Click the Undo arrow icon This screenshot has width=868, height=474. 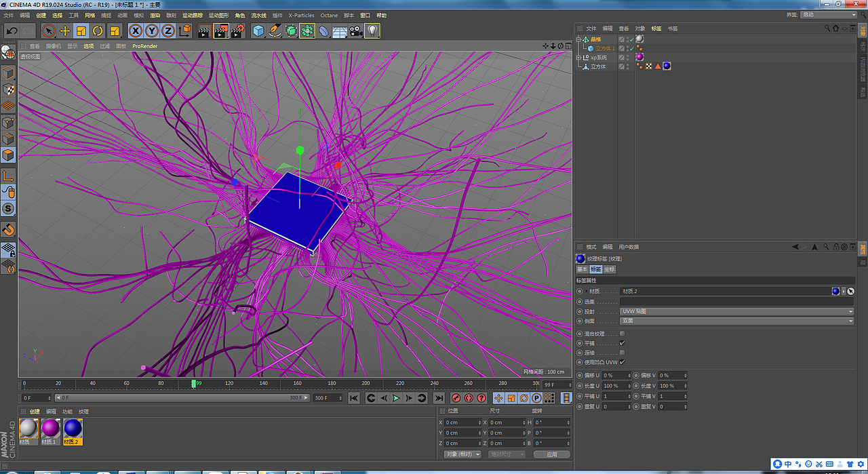coord(12,31)
